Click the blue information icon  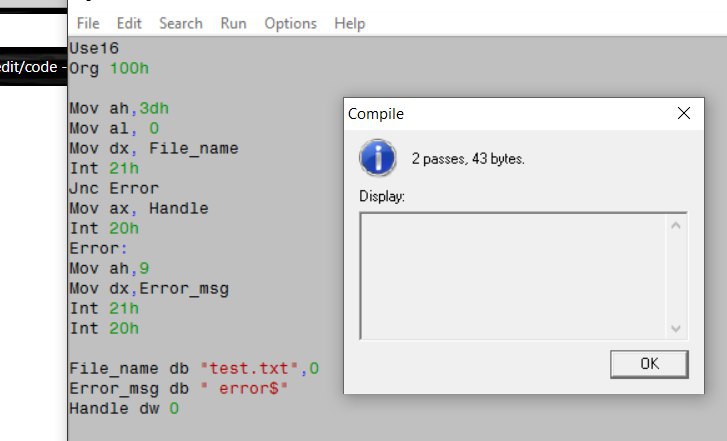377,158
